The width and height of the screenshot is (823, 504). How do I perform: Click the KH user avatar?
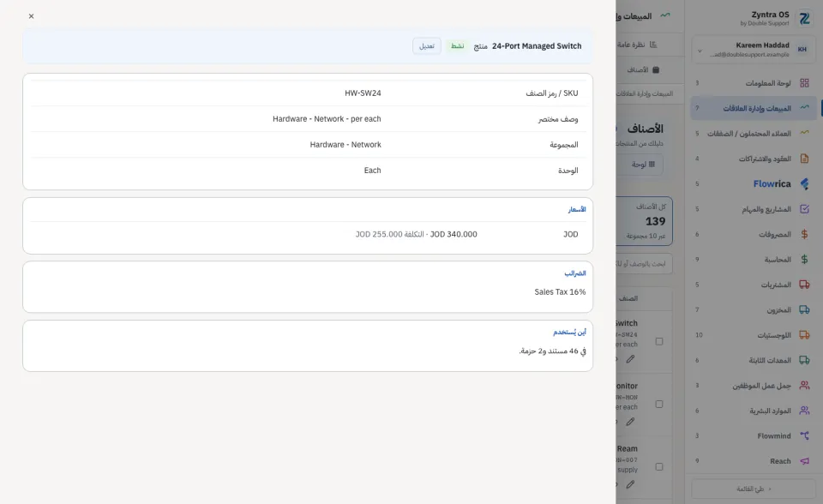802,50
